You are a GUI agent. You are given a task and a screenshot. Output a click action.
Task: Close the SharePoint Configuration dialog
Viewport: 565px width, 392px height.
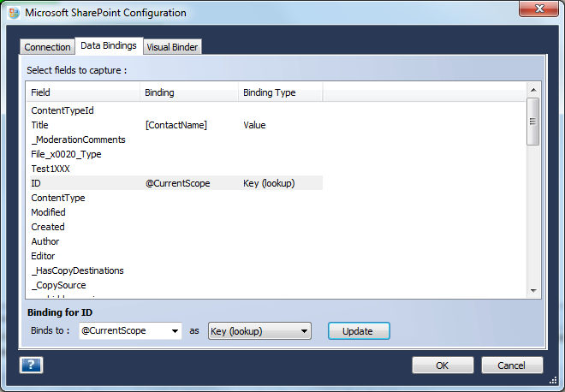[539, 9]
